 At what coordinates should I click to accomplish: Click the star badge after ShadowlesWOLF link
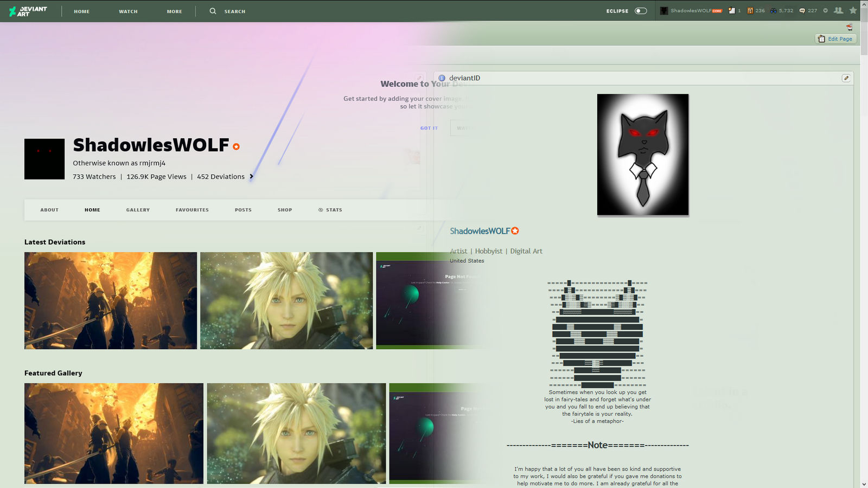click(515, 231)
